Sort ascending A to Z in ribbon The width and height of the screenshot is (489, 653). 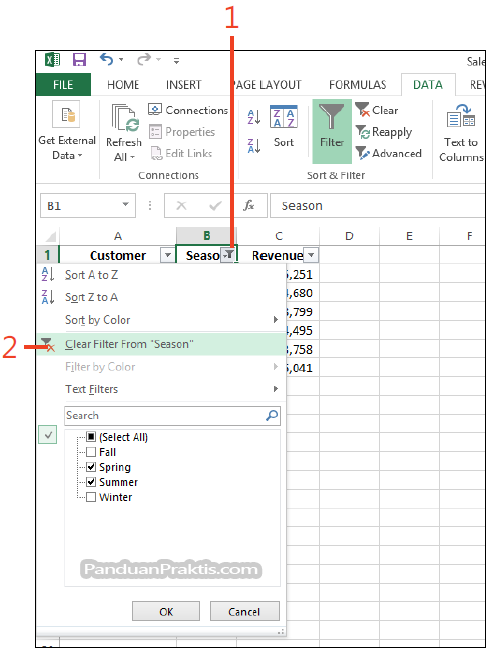click(x=254, y=117)
